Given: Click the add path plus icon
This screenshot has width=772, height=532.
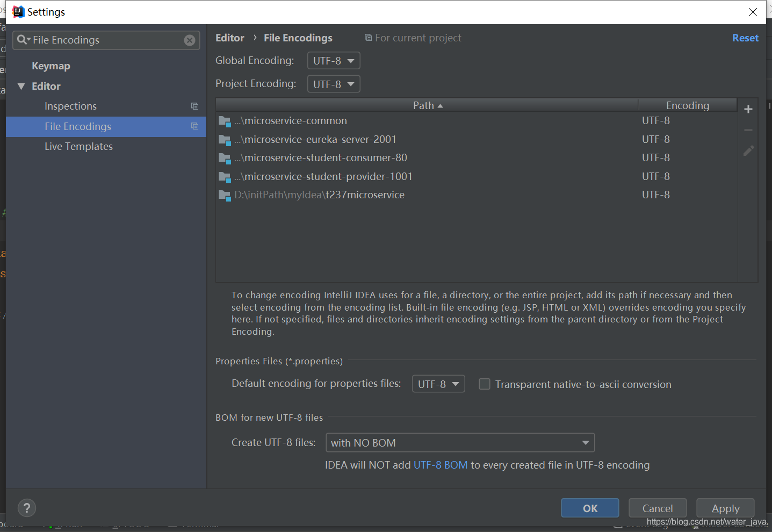Looking at the screenshot, I should [x=748, y=109].
